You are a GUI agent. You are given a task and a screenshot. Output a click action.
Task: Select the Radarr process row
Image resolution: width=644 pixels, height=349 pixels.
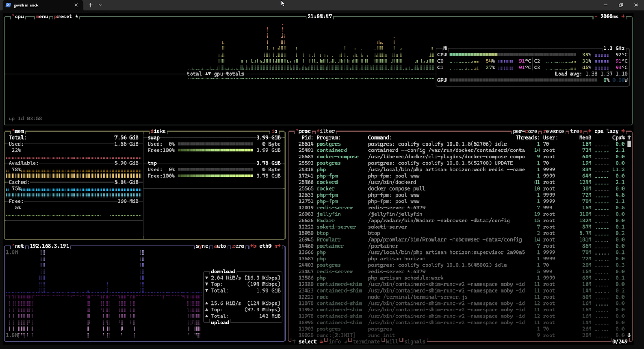pos(462,220)
